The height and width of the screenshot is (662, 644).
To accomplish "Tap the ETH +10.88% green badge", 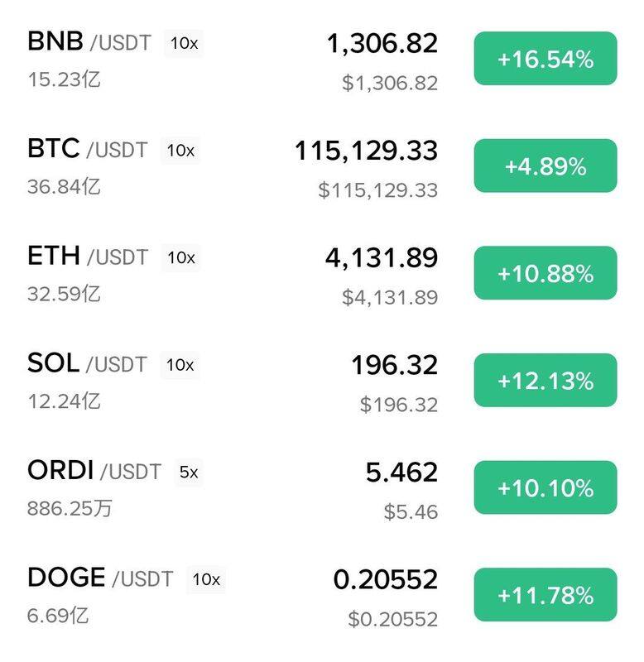I will (x=545, y=273).
